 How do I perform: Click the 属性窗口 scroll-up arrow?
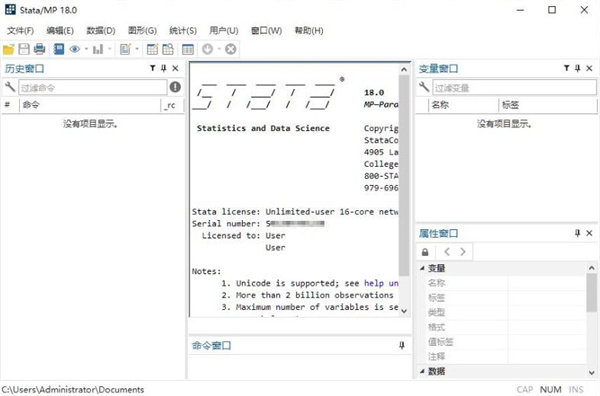pos(592,268)
